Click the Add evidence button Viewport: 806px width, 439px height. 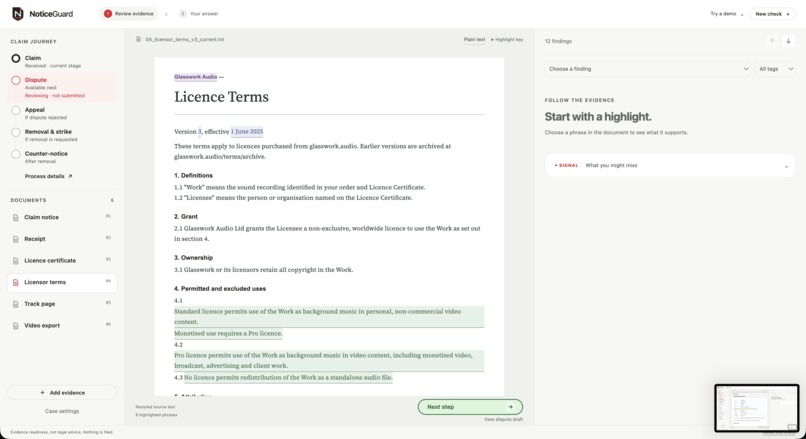tap(62, 393)
